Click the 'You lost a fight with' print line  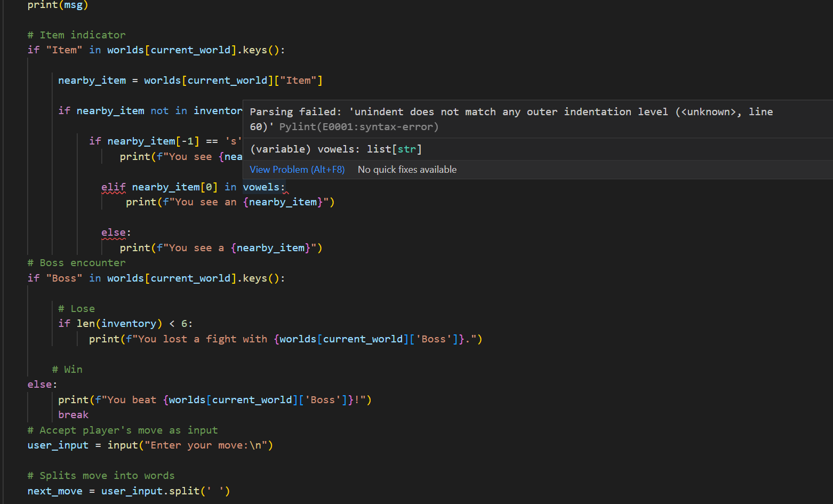[286, 339]
